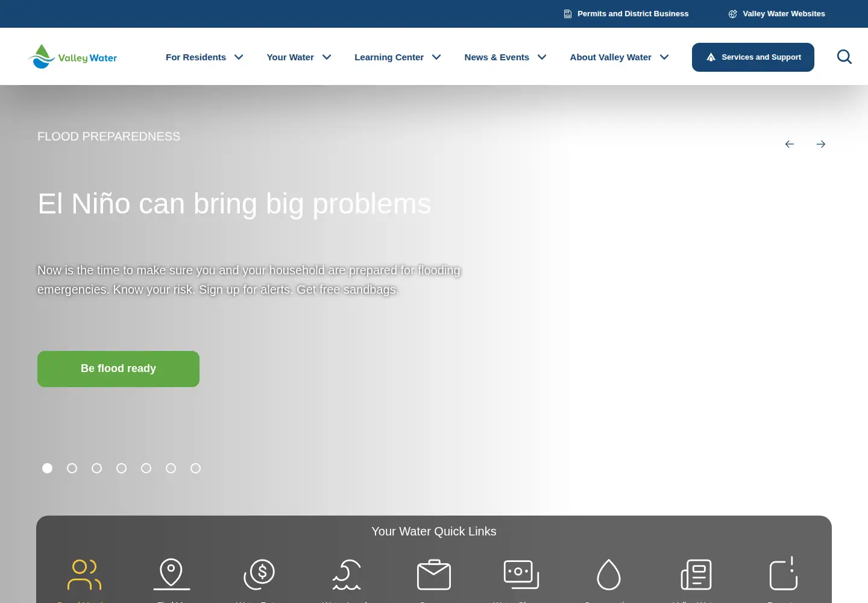Switch to the second carousel slide dot
868x603 pixels.
pos(72,468)
